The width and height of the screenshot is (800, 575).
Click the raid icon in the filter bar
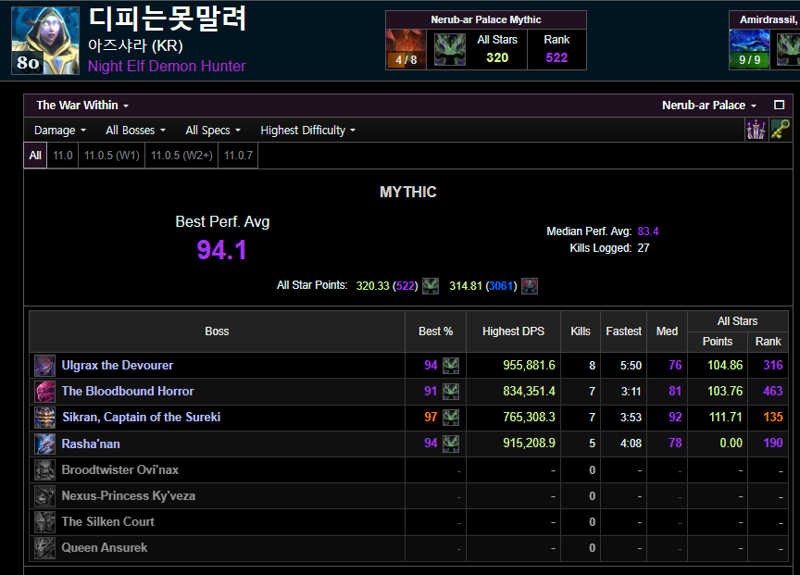point(756,130)
